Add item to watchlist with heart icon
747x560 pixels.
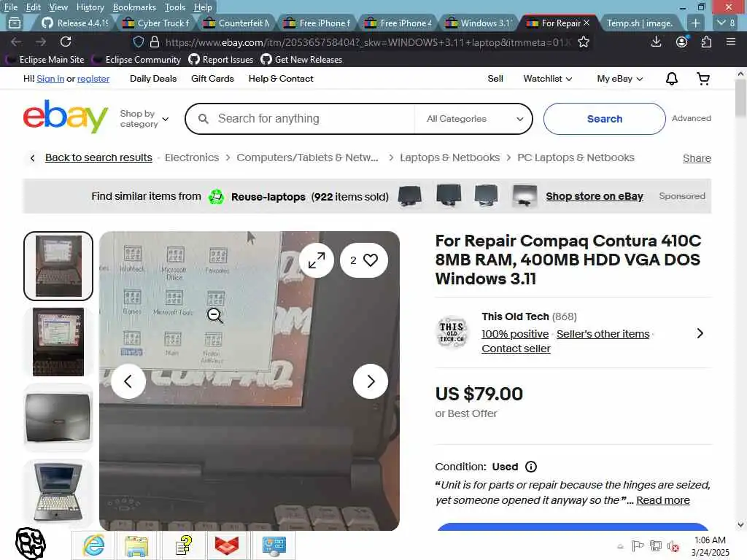(x=364, y=260)
